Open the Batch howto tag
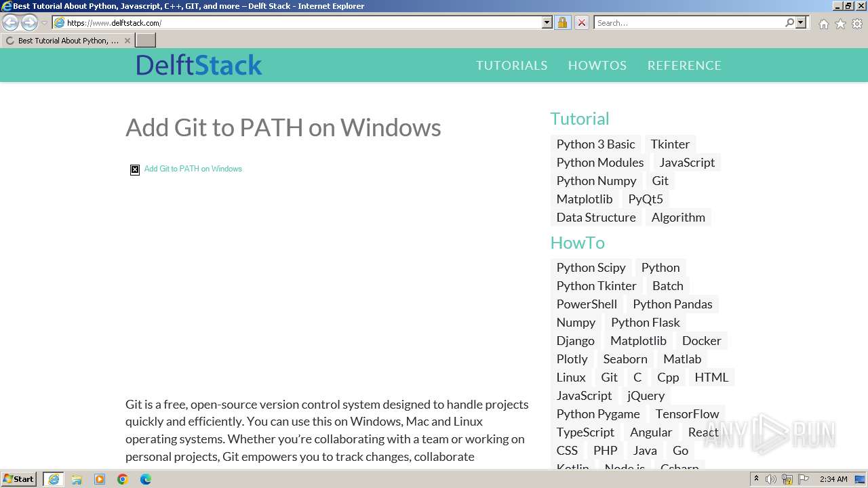 click(x=667, y=285)
